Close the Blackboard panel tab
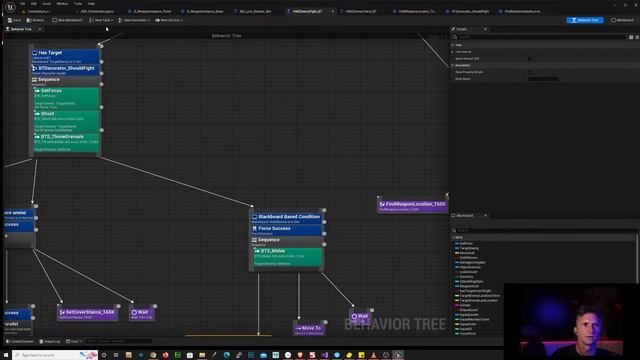The height and width of the screenshot is (360, 640). (x=485, y=216)
